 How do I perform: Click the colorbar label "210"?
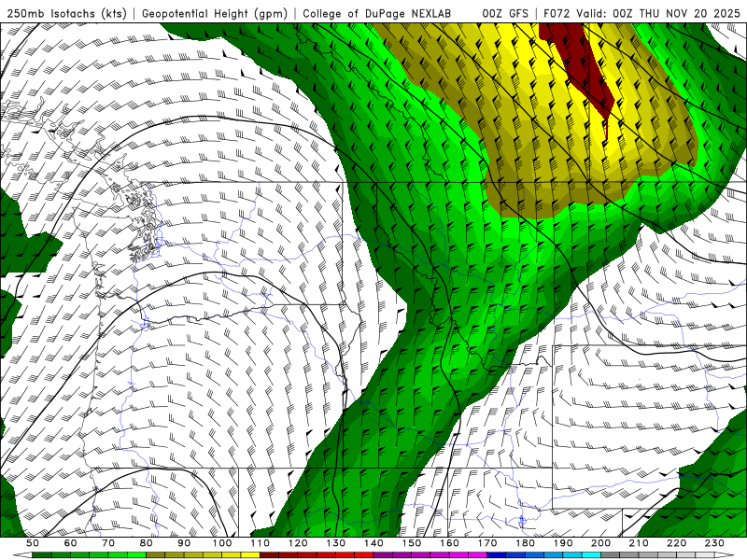tap(640, 543)
